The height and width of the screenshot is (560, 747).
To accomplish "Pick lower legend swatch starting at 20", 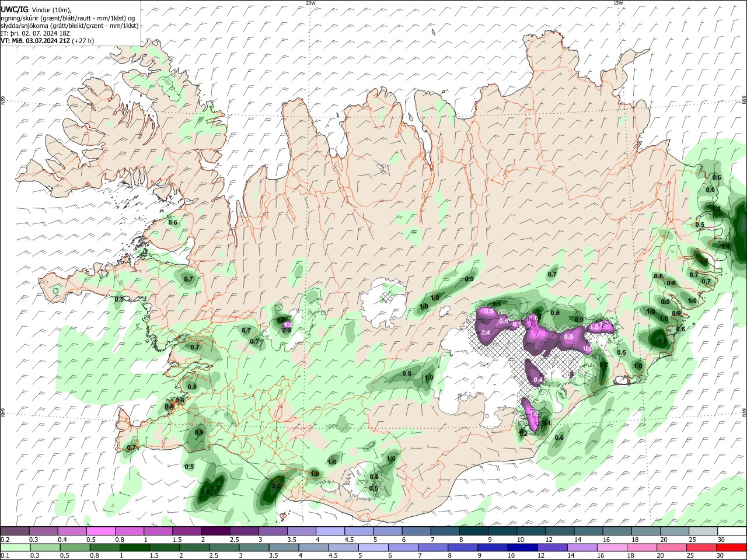I will (x=672, y=548).
